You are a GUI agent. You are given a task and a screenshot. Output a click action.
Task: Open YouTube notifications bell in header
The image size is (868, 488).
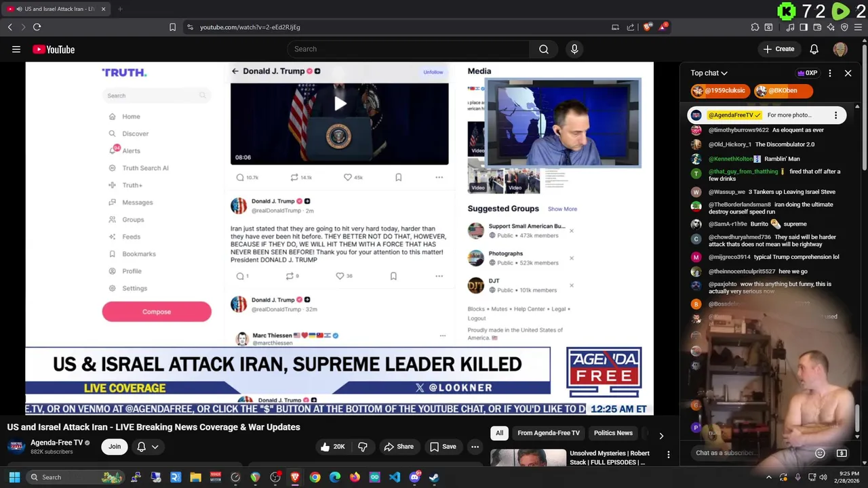pyautogui.click(x=814, y=49)
